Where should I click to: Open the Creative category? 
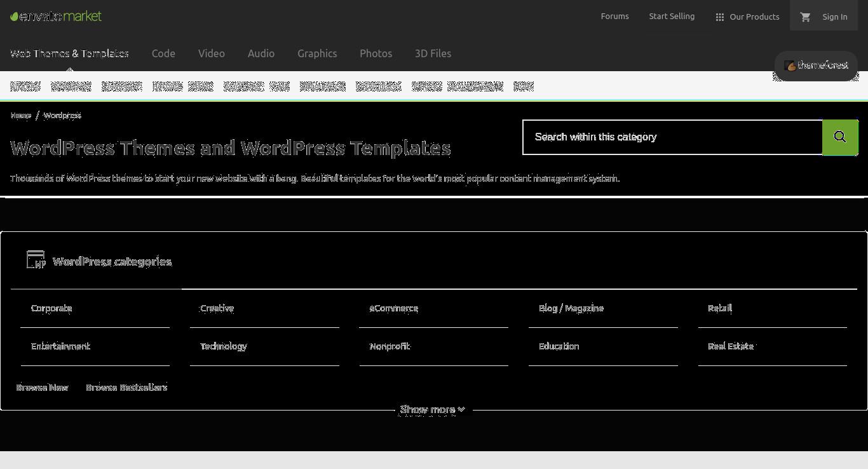tap(217, 308)
